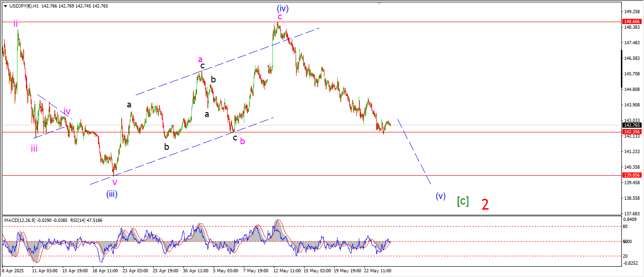This screenshot has height=277, width=644.
Task: Click the magenta a label at April peak
Action: (200, 59)
